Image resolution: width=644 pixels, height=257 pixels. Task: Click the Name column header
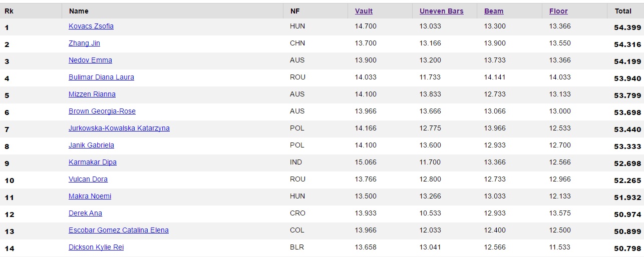click(x=79, y=11)
